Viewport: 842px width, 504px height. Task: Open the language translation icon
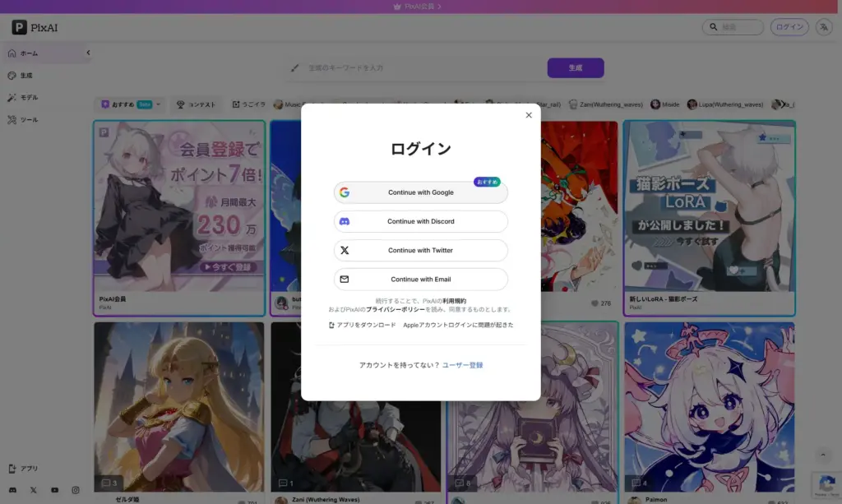pos(824,27)
